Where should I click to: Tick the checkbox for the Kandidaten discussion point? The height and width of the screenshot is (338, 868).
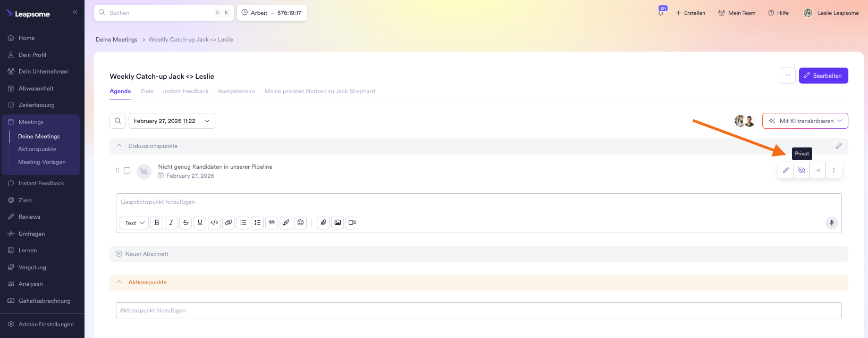(127, 170)
